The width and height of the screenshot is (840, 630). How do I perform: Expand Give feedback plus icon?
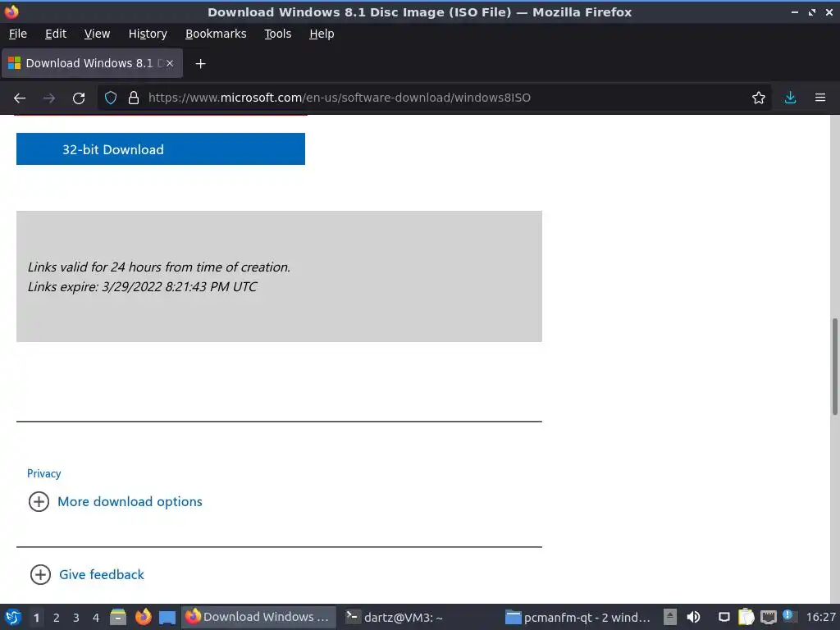40,575
